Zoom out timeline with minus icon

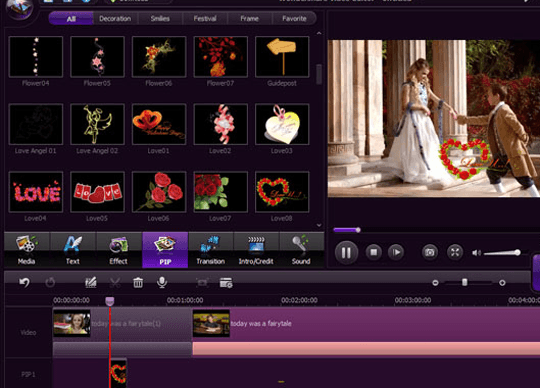click(435, 283)
